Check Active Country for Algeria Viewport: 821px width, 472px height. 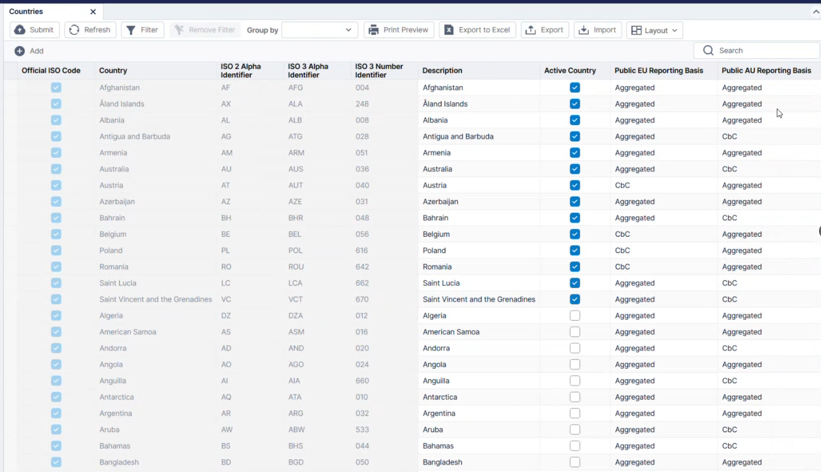click(x=575, y=315)
